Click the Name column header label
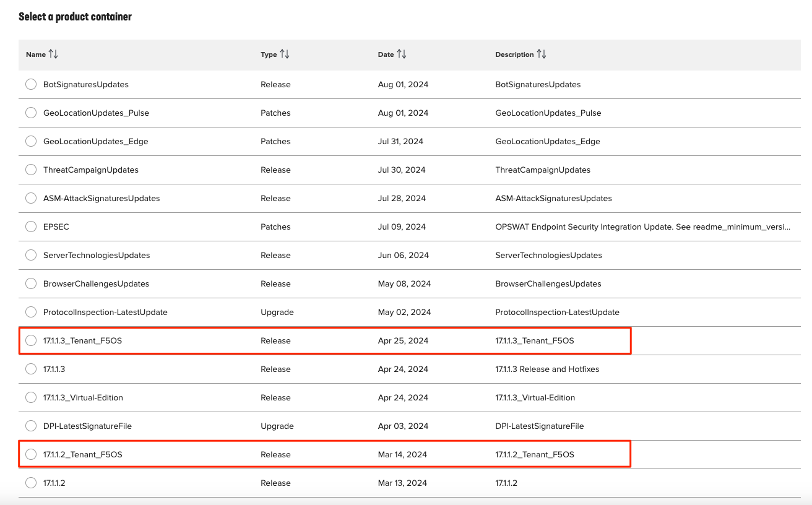This screenshot has height=505, width=812. (36, 54)
